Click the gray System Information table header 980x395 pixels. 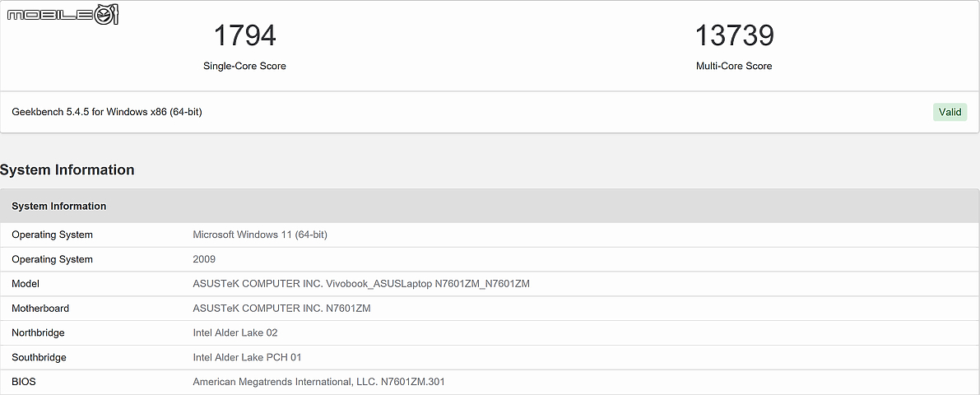click(59, 206)
